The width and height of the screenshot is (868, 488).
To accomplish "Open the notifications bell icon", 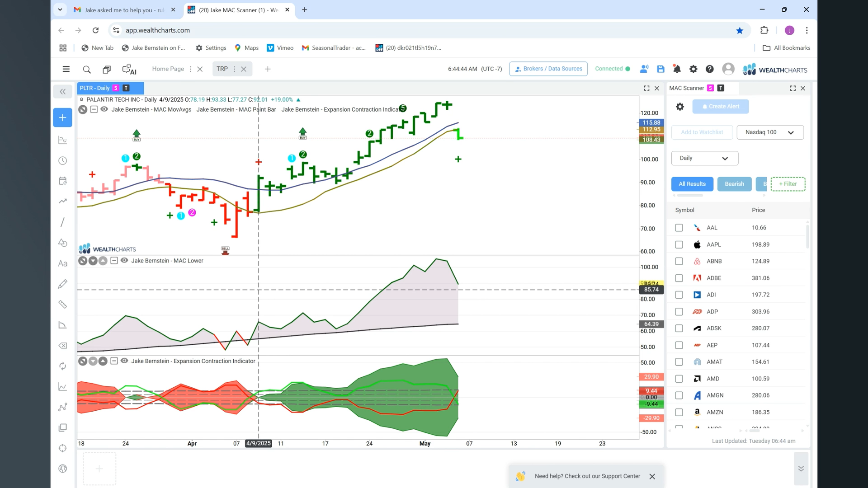I will (677, 69).
